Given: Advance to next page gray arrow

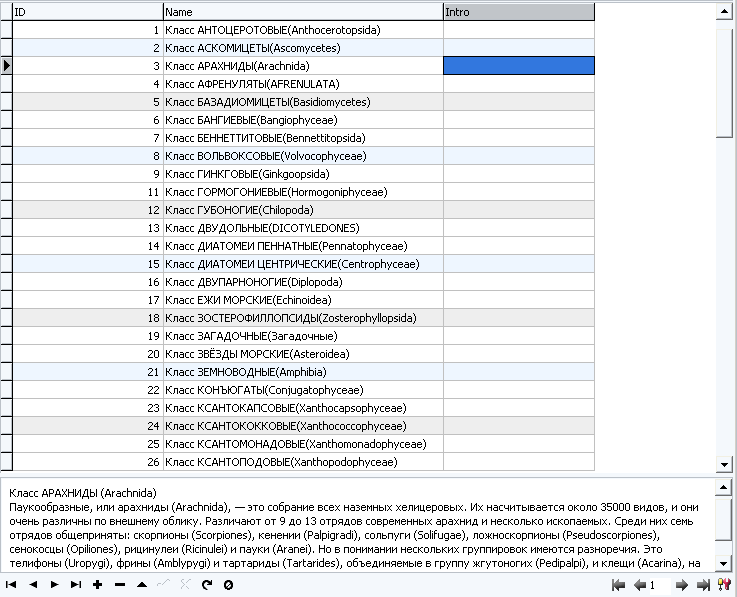Looking at the screenshot, I should (682, 585).
